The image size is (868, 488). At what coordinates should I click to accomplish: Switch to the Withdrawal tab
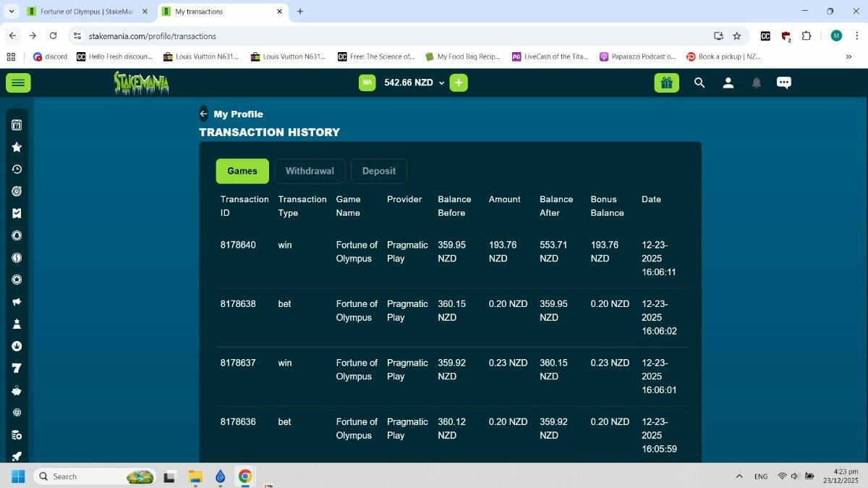tap(310, 172)
